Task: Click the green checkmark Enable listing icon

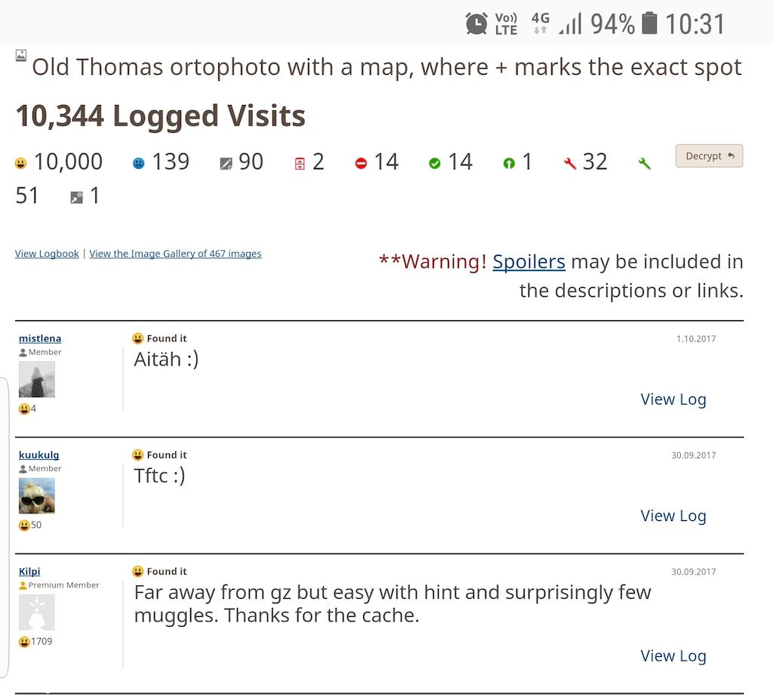Action: click(x=434, y=163)
